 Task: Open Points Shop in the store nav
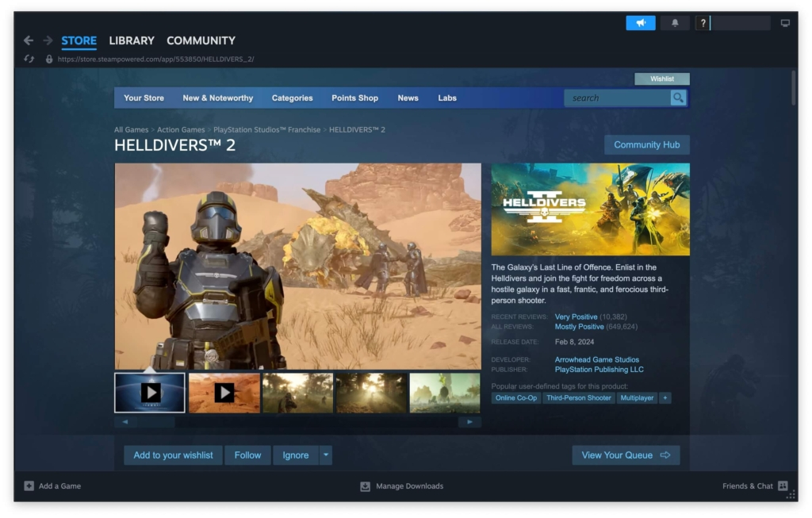pos(354,98)
